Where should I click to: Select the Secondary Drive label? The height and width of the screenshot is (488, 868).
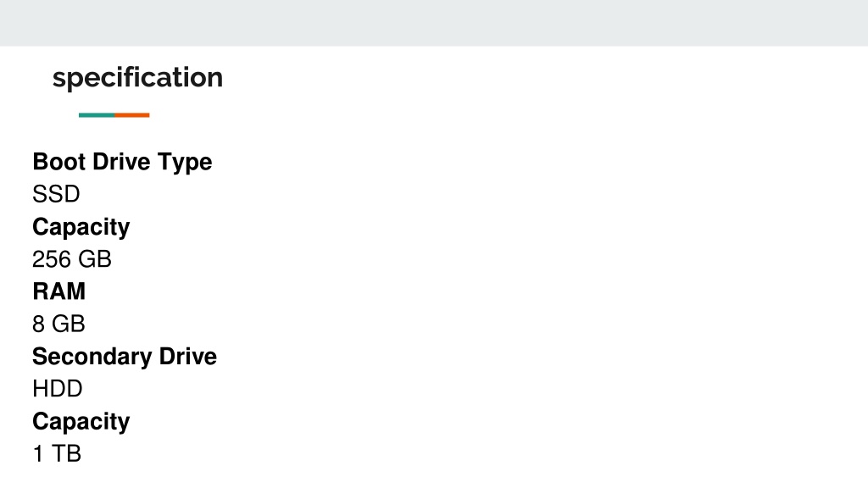(125, 357)
